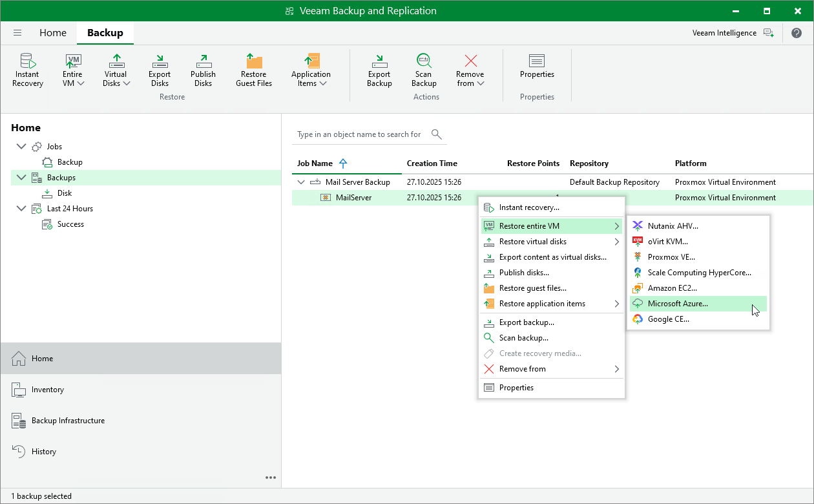
Task: Open the hamburger menu
Action: (x=17, y=32)
